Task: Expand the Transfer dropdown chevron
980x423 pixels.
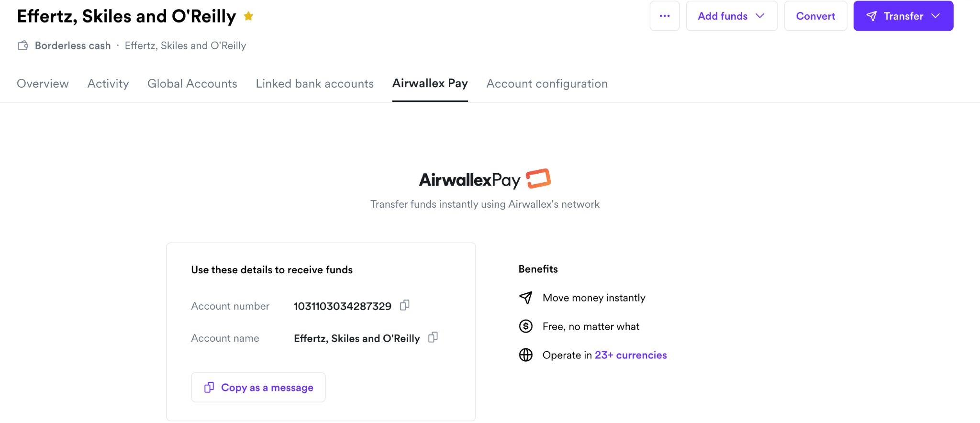Action: (x=936, y=16)
